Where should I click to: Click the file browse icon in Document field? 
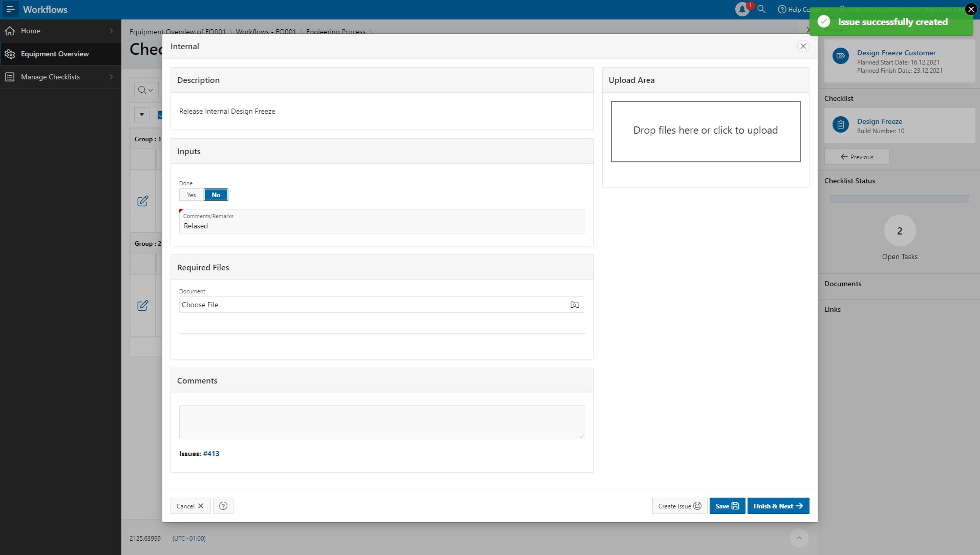coord(574,305)
